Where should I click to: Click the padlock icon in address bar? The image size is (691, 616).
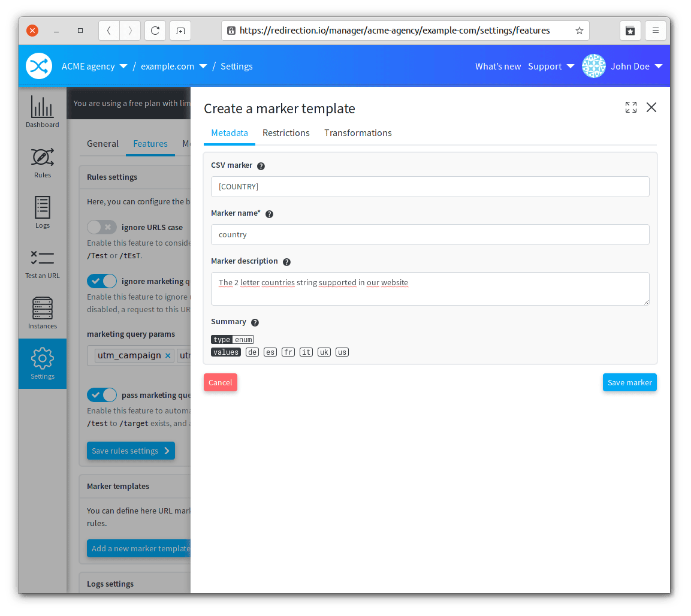coord(231,31)
